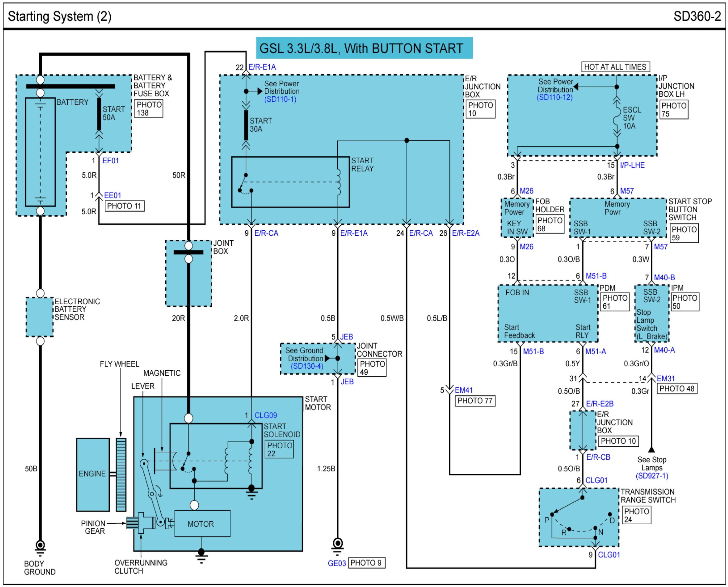Click the EM41 connector label

coord(464,390)
